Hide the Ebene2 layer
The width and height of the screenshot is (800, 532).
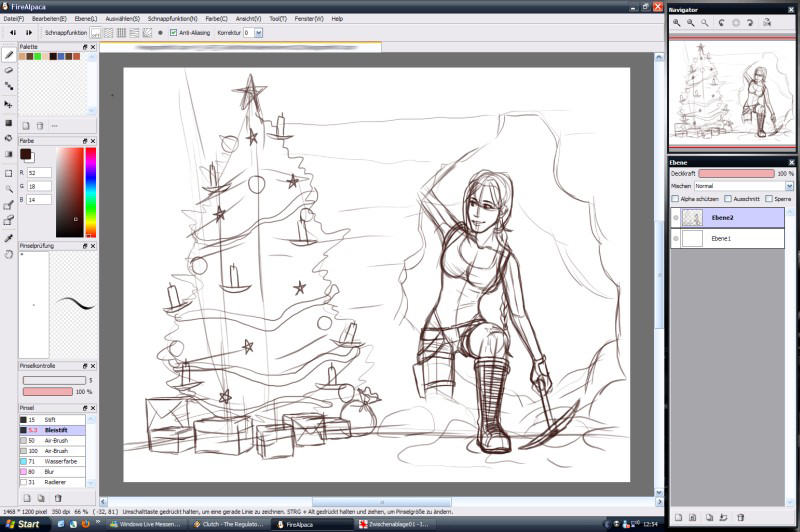tap(676, 218)
